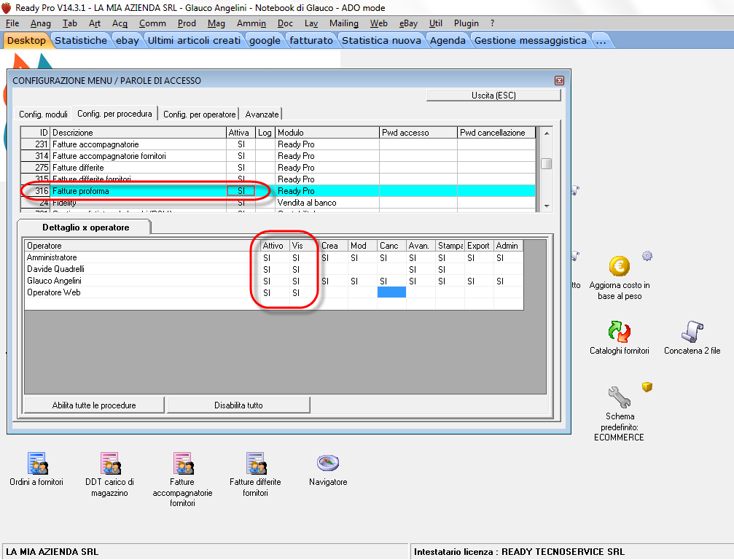The height and width of the screenshot is (560, 734).
Task: Show more tabs with the ... tab
Action: coord(601,40)
